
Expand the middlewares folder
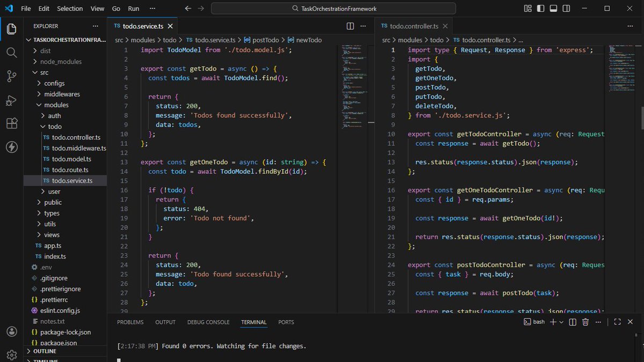[x=65, y=94]
